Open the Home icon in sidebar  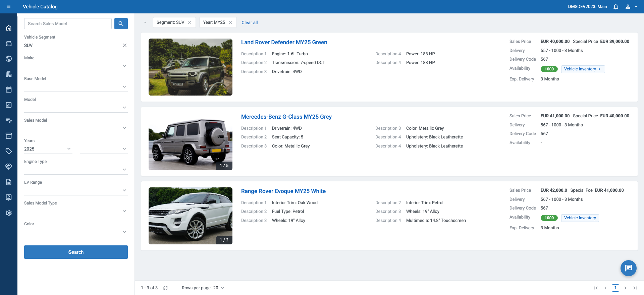pyautogui.click(x=9, y=28)
